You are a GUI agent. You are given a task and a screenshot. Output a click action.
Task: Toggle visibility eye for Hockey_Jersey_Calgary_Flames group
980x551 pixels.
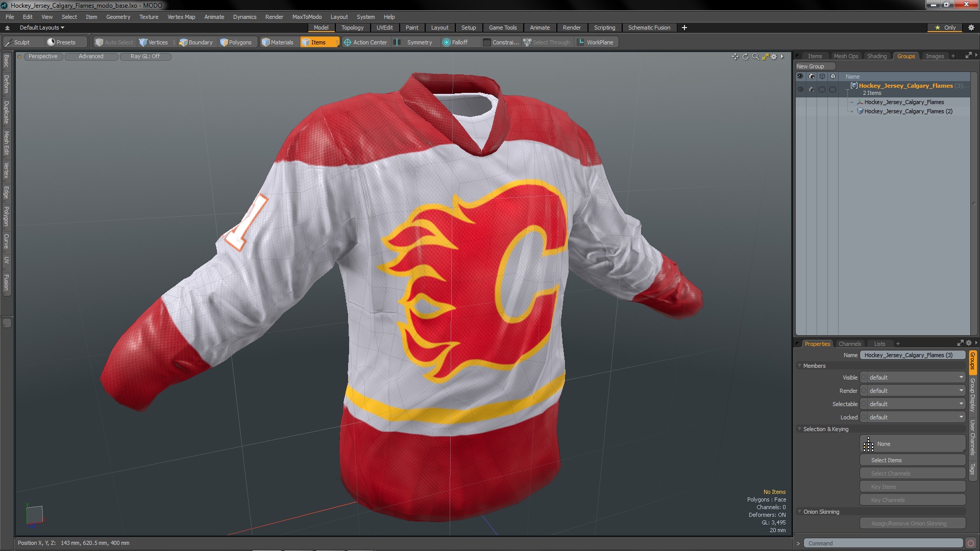point(800,89)
